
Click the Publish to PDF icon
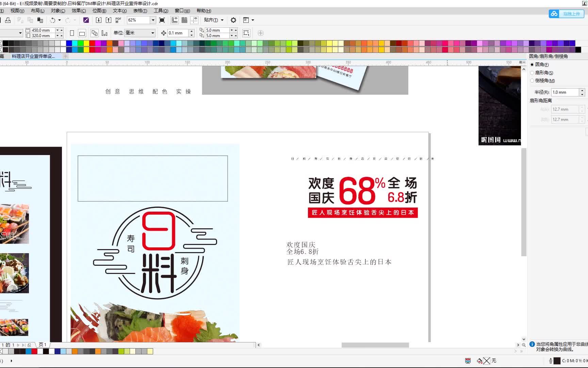[118, 20]
